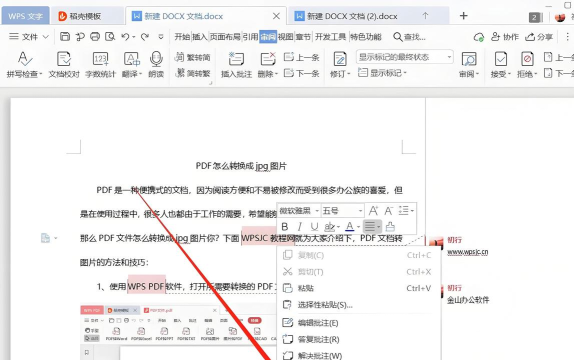Click the 删除 delete comment icon

click(x=268, y=65)
